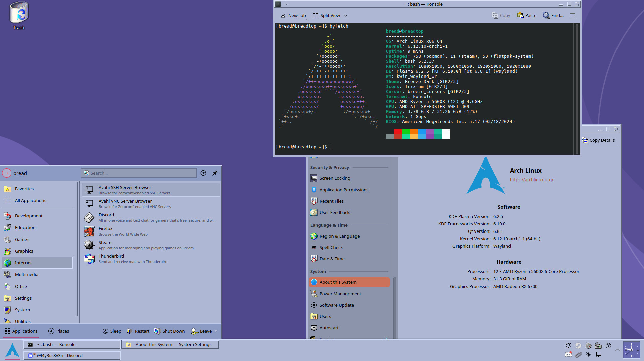Switch to the Applications tab in launcher
Viewport: 644px width, 361px height.
21,331
